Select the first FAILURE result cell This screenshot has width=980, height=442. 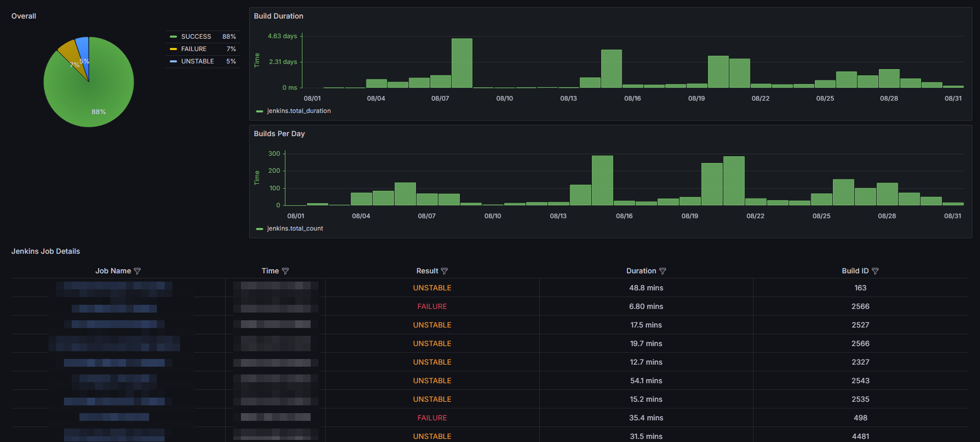(432, 306)
